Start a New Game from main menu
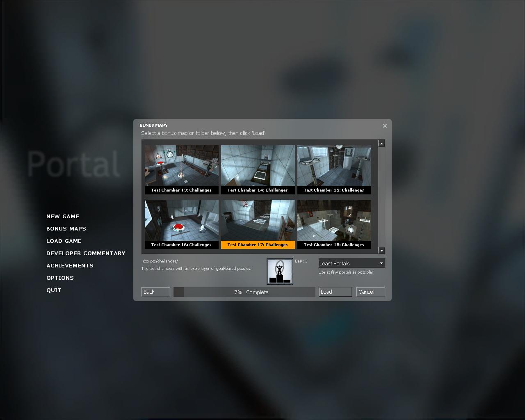 (x=63, y=217)
